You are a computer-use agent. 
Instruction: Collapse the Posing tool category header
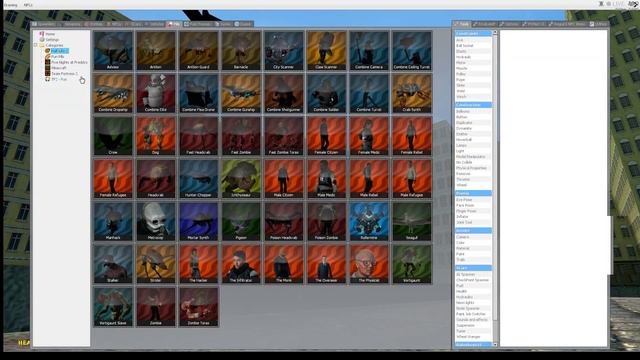473,193
